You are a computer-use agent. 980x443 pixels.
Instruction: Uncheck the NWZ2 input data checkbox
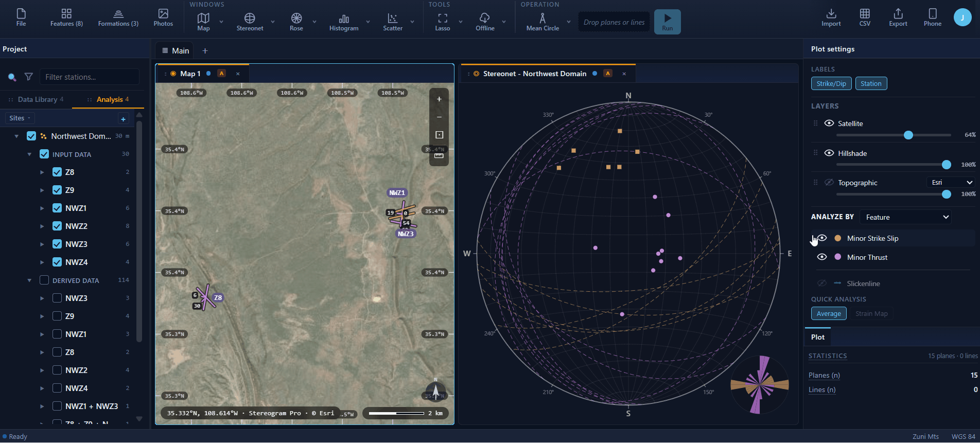(x=57, y=226)
